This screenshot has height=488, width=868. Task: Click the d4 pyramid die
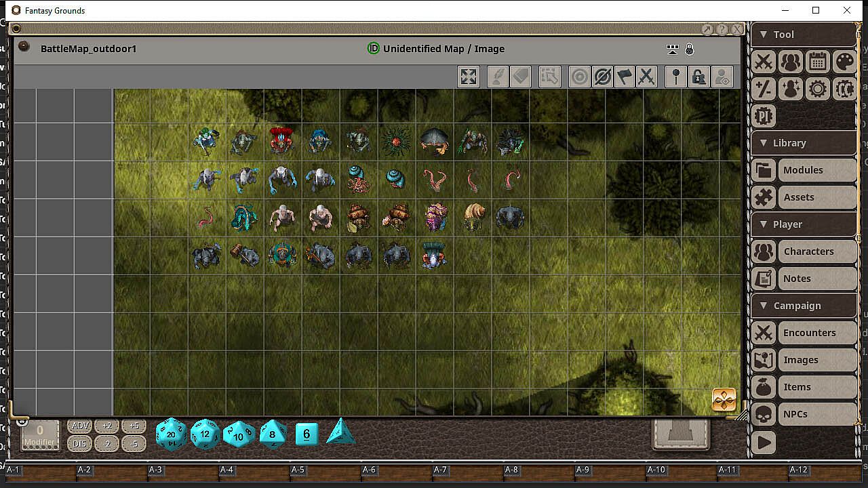[x=340, y=432]
